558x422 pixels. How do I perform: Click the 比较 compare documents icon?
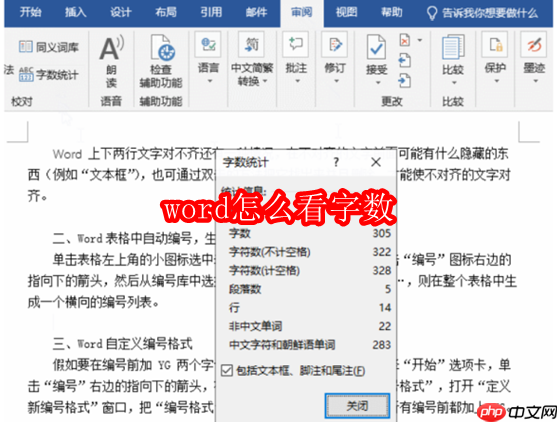pyautogui.click(x=453, y=47)
